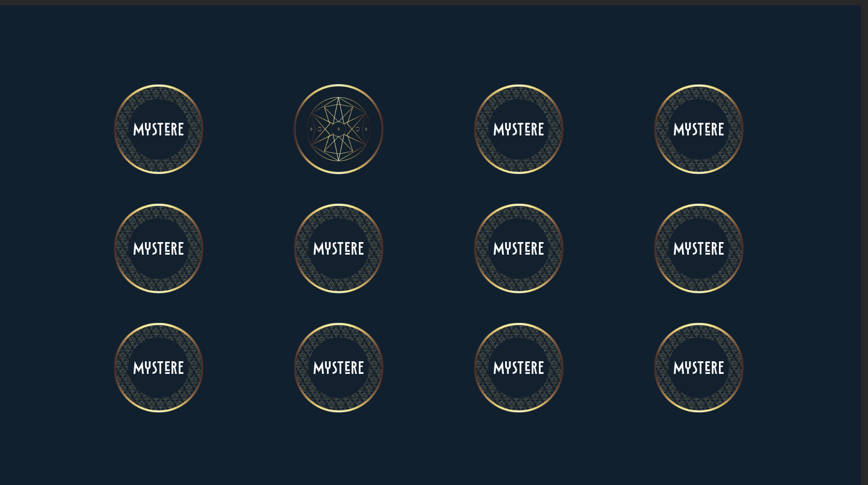Click the revealed star-pattern card in the top row

pos(339,129)
